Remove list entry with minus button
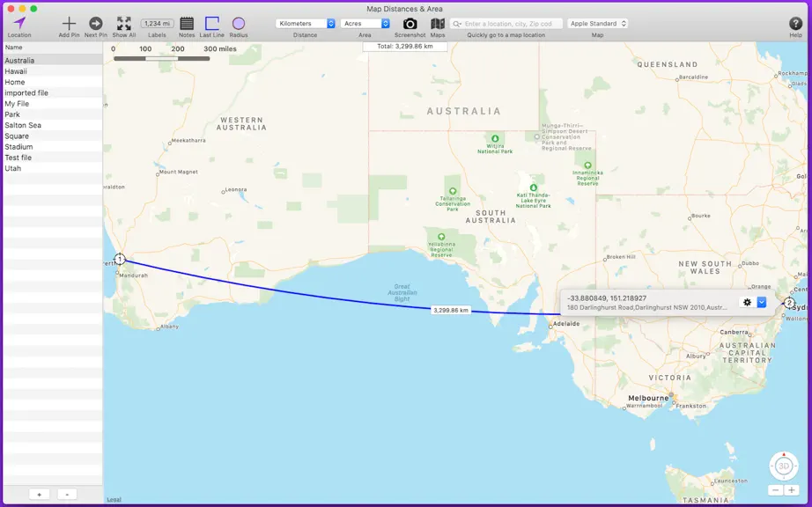The height and width of the screenshot is (507, 812). pyautogui.click(x=67, y=495)
